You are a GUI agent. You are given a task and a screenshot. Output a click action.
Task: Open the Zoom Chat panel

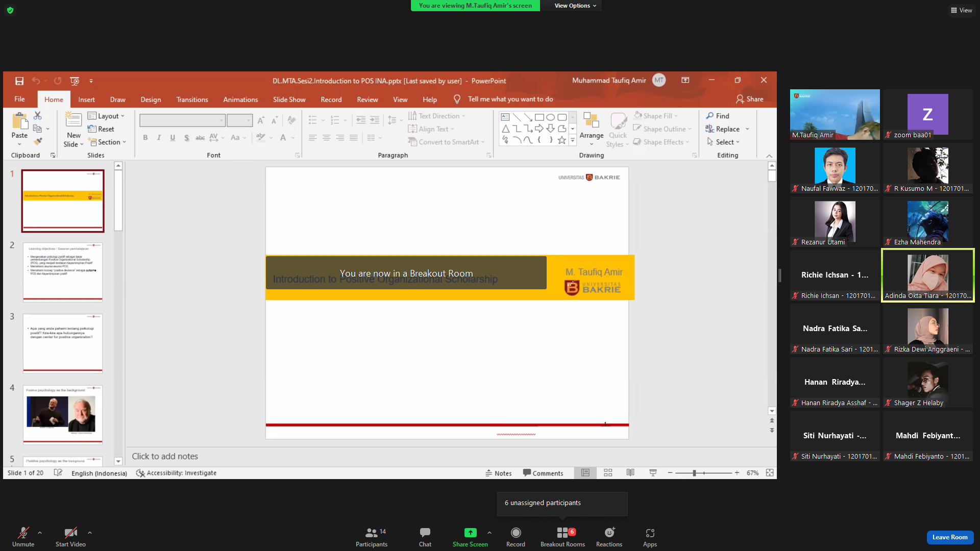pyautogui.click(x=425, y=537)
